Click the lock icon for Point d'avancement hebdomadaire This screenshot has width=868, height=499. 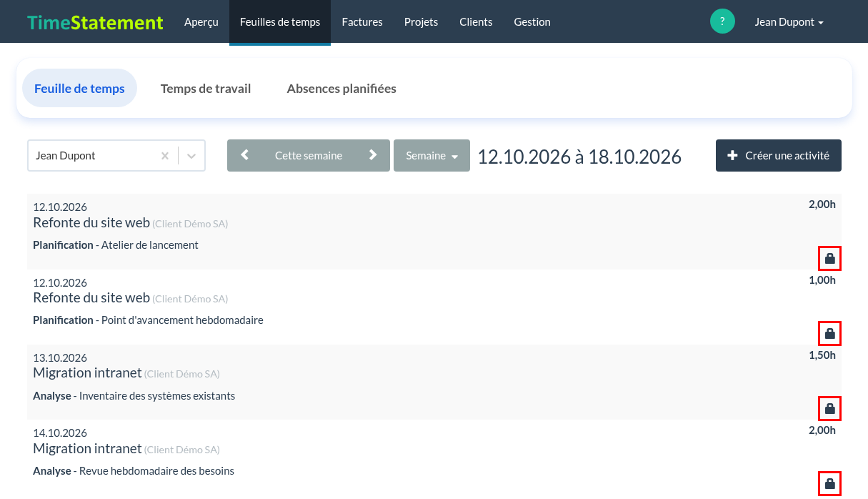point(830,333)
